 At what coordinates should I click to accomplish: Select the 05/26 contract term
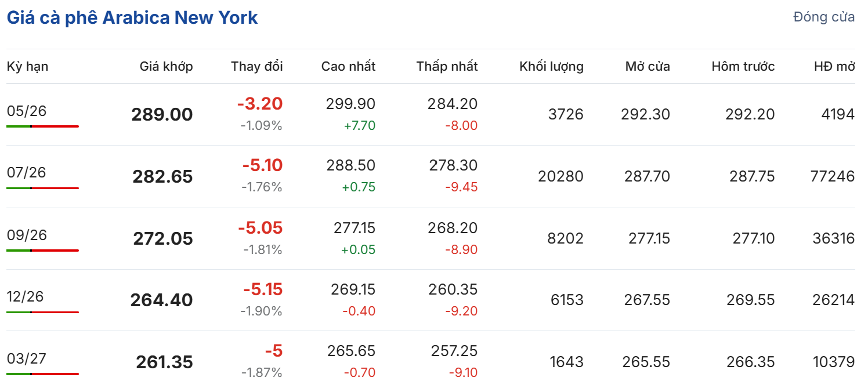[26, 111]
